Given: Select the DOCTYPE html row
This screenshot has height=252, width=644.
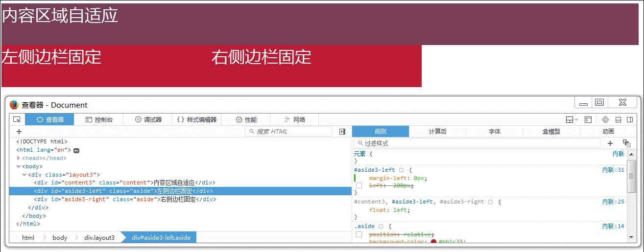Looking at the screenshot, I should click(x=181, y=141).
